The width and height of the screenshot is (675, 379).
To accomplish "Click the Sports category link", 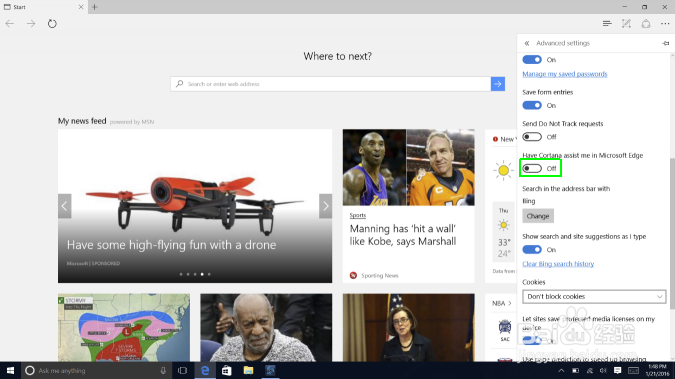I will pyautogui.click(x=358, y=215).
